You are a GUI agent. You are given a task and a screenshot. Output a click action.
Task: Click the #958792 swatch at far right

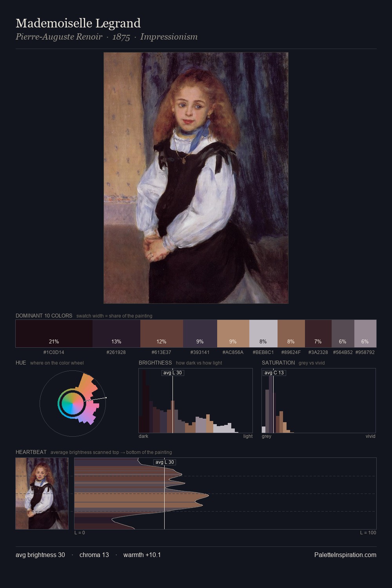tap(365, 334)
